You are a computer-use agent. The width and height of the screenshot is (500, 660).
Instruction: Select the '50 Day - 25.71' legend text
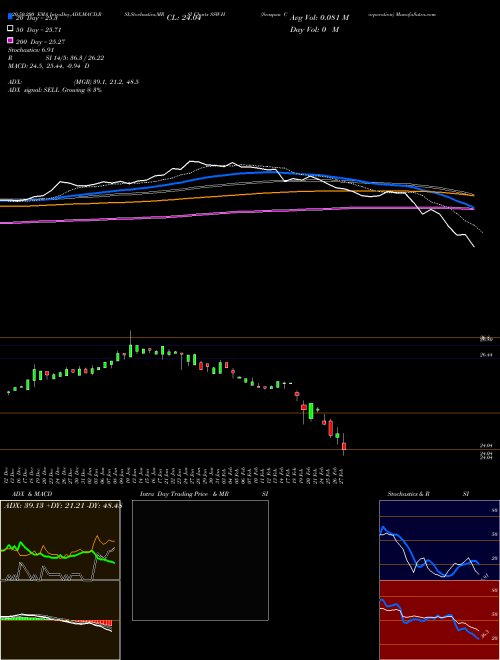pos(39,30)
